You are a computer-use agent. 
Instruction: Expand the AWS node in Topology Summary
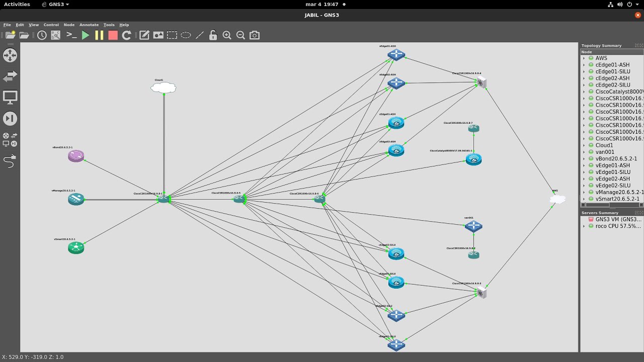[x=584, y=58]
